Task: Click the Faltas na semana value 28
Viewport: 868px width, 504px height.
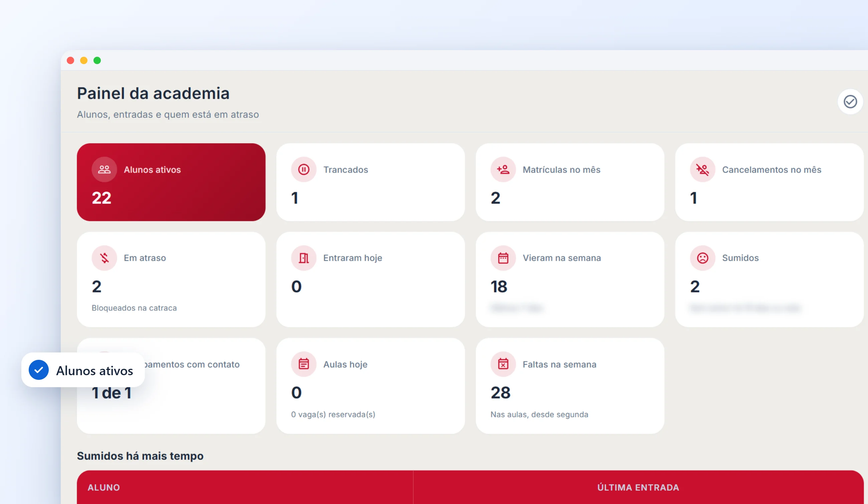Action: (500, 393)
